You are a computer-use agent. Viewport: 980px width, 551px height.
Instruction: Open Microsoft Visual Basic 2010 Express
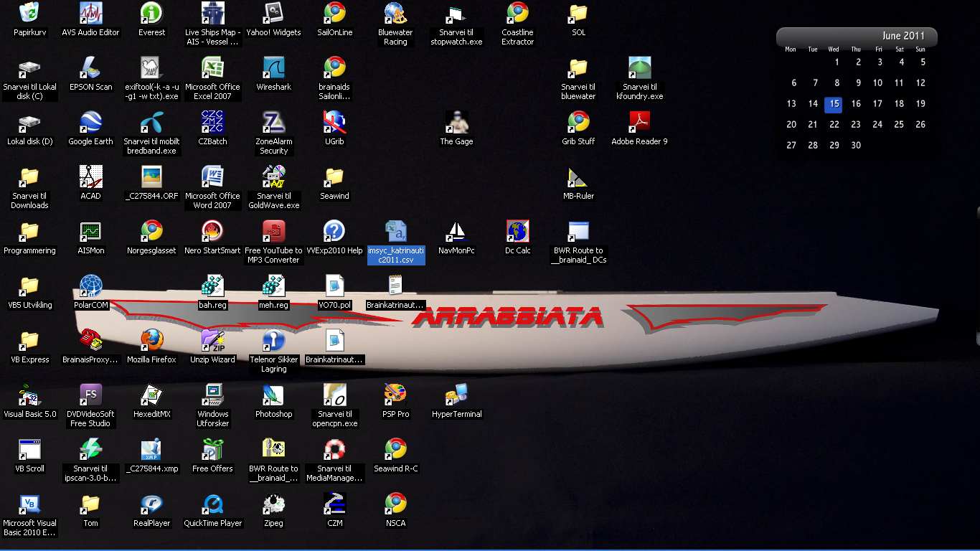29,504
